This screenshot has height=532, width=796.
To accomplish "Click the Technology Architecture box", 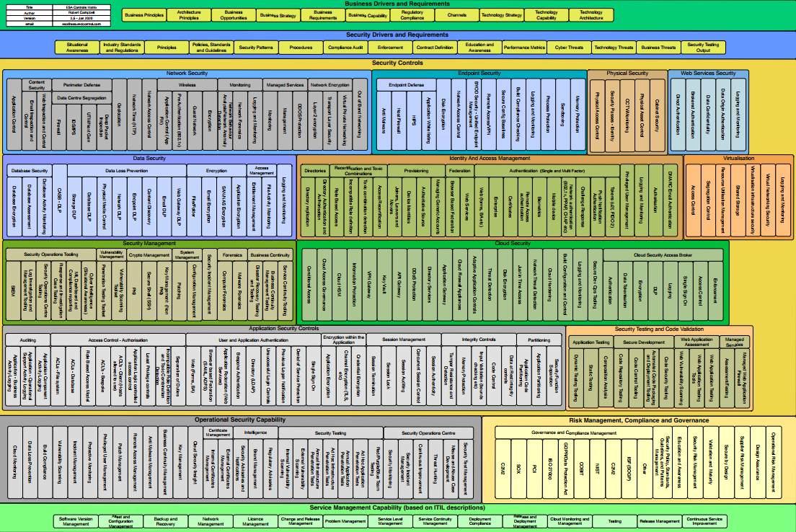I will pyautogui.click(x=591, y=15).
